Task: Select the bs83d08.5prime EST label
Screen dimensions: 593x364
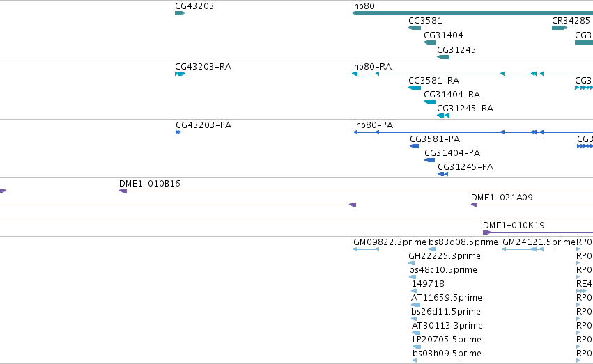Action: coord(463,242)
